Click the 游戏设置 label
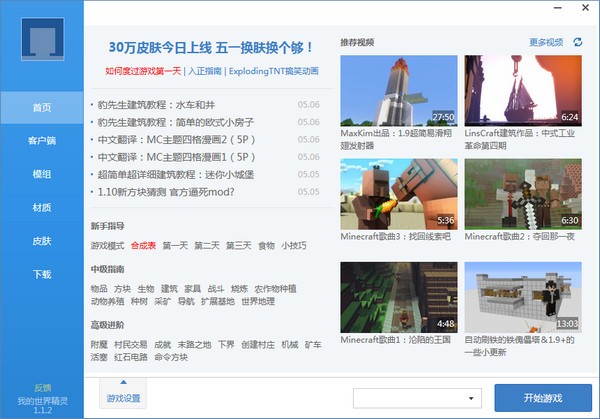Viewport: 600px width, 419px height. point(123,398)
